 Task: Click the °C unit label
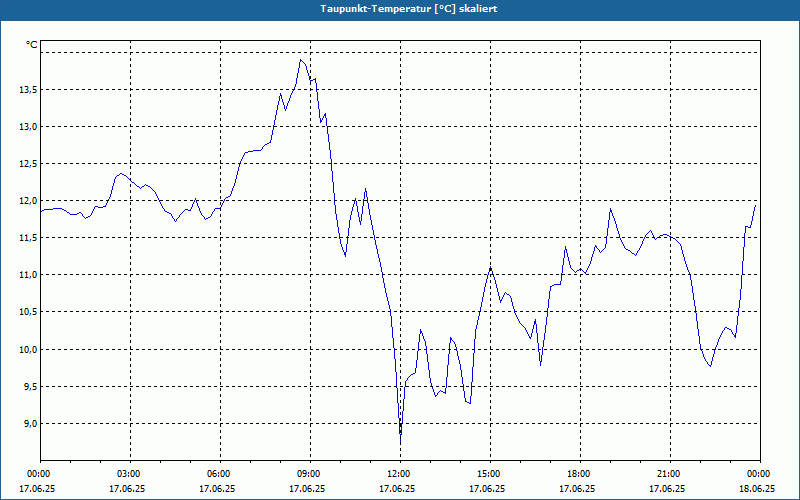coord(32,45)
